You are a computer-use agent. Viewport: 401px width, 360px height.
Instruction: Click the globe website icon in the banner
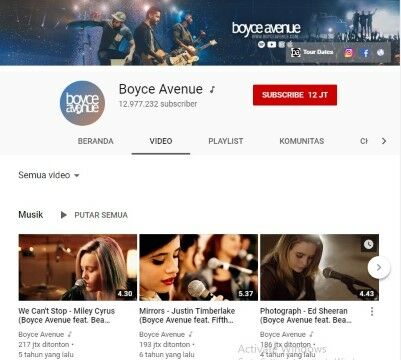[x=380, y=52]
